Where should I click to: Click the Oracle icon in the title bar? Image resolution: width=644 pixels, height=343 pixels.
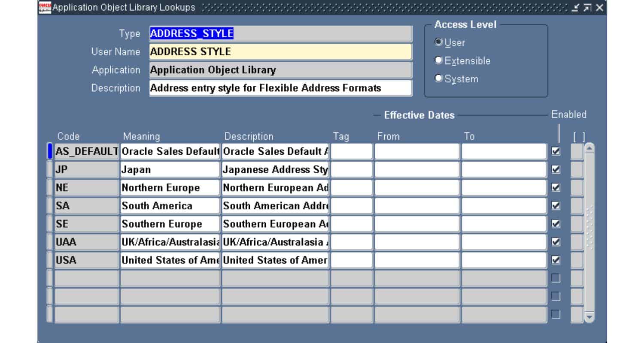(x=44, y=7)
